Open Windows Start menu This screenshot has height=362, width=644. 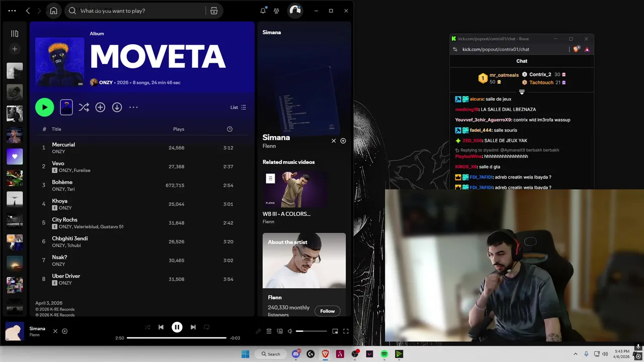click(x=245, y=354)
